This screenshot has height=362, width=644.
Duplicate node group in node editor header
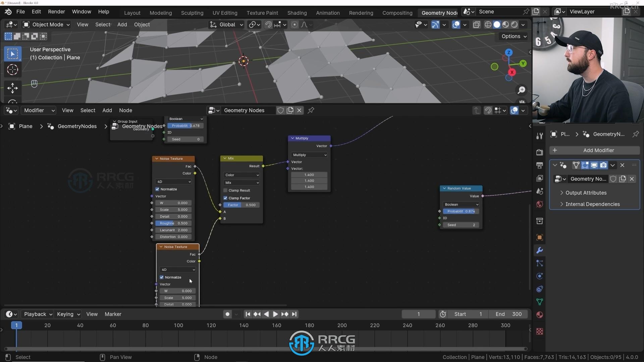[290, 110]
